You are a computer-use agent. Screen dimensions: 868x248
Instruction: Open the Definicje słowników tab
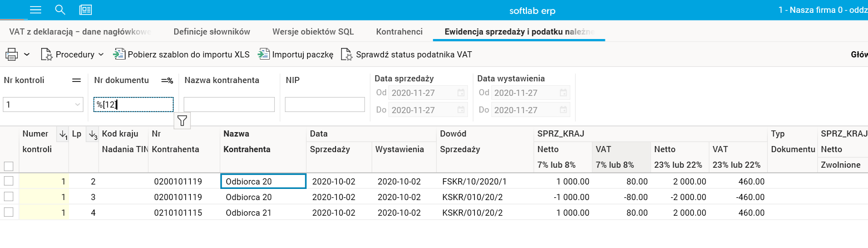(212, 31)
